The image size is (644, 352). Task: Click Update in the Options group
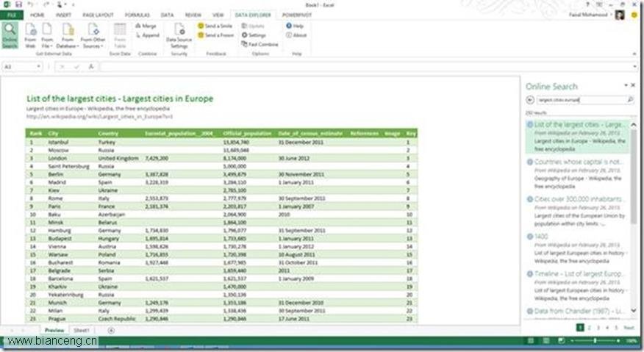pos(253,26)
